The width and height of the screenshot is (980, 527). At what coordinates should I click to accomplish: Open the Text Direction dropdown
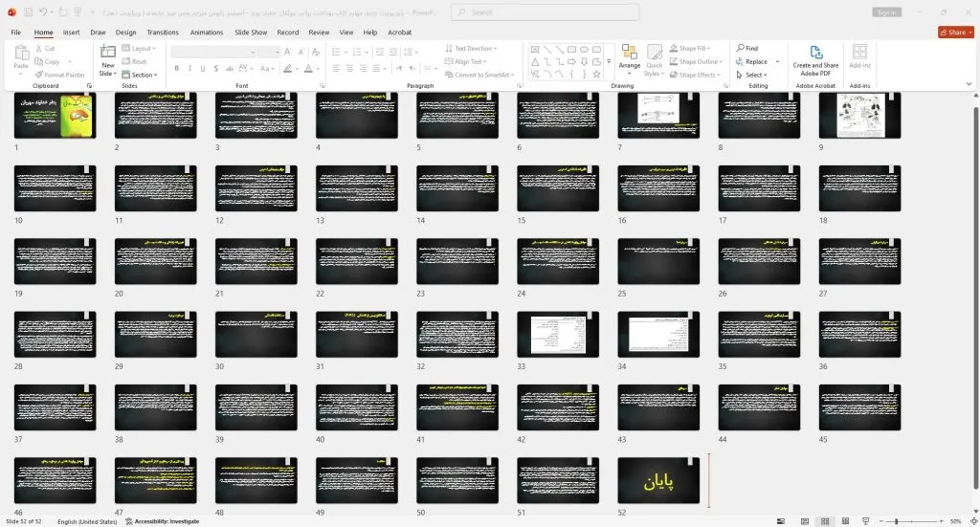pos(471,48)
